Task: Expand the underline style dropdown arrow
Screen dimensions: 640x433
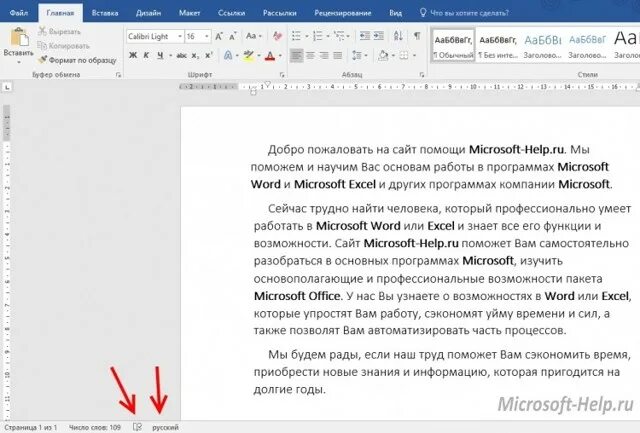Action: (170, 56)
